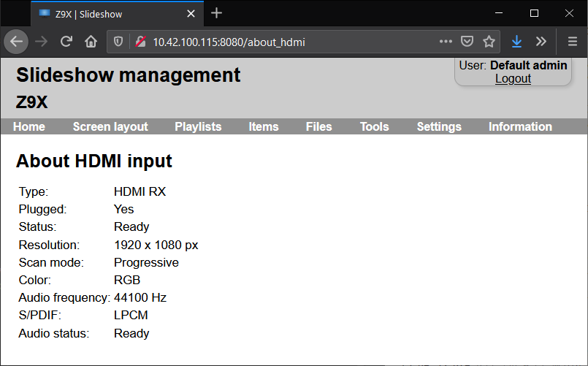Navigate to Home in the navigation bar

[x=29, y=127]
